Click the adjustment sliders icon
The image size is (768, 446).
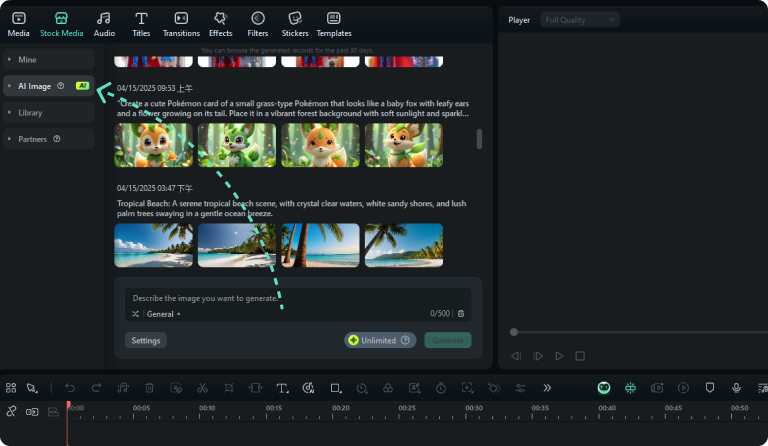pos(520,388)
